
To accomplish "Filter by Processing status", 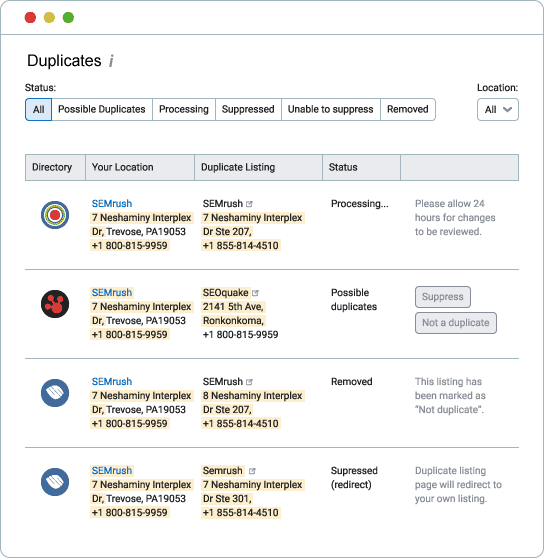I will pos(184,110).
